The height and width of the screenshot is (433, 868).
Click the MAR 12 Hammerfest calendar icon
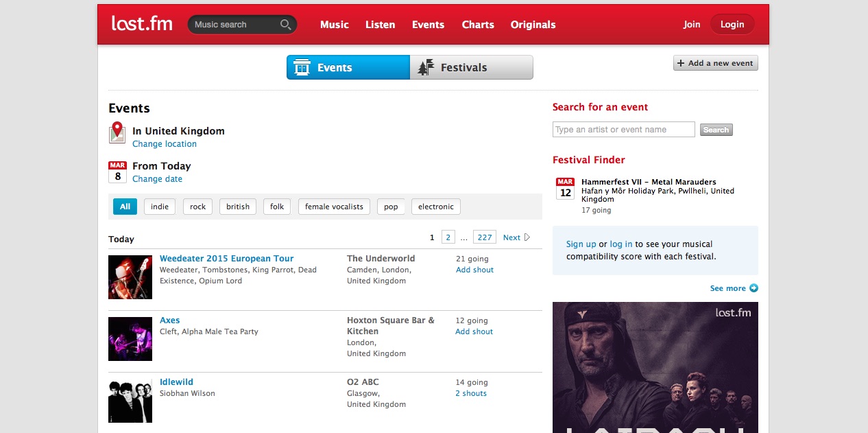tap(565, 188)
